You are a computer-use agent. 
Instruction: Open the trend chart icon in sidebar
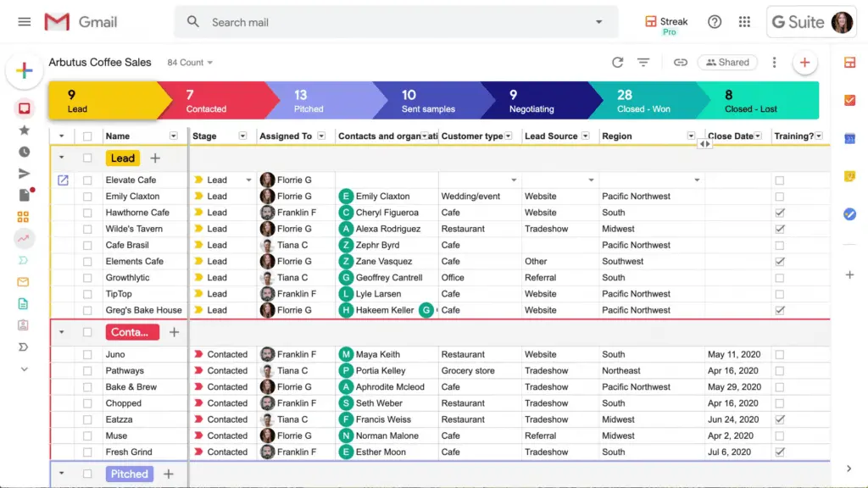coord(23,238)
